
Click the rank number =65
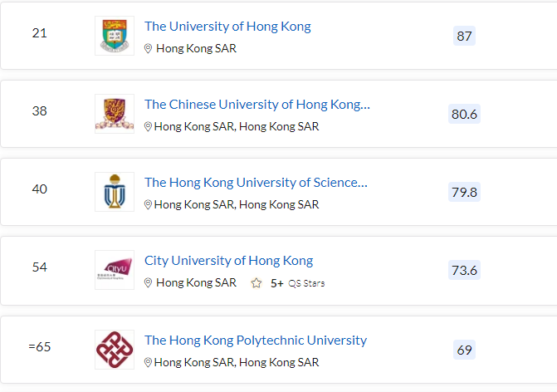(40, 347)
